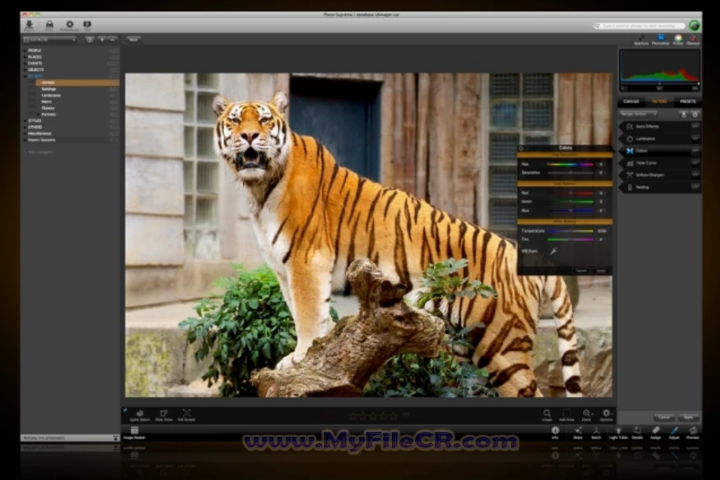Open in Picasa icon
The image size is (720, 480).
coord(678,38)
